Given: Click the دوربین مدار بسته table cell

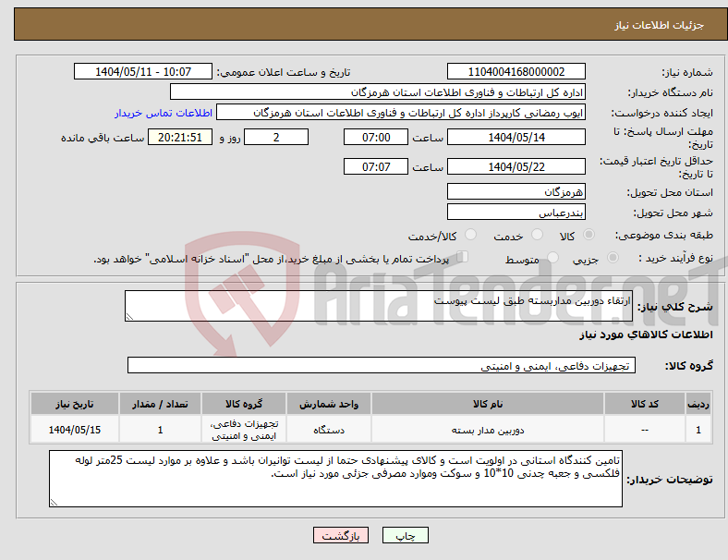Looking at the screenshot, I should tap(488, 430).
